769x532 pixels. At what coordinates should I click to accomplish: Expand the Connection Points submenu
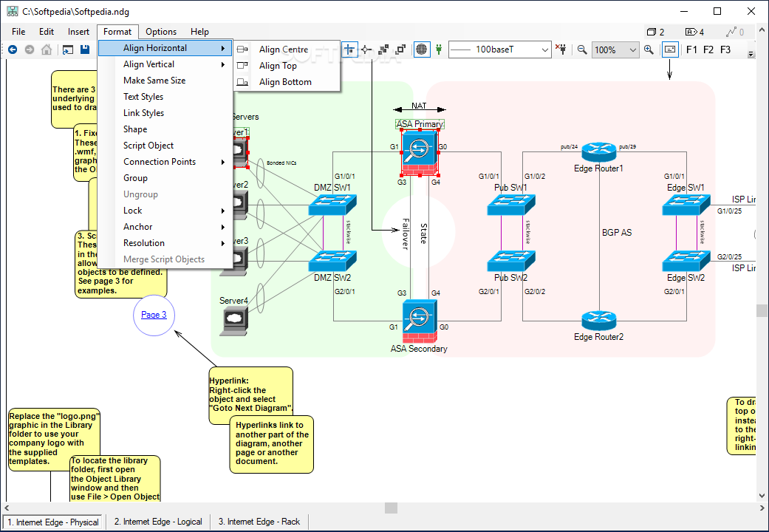click(x=165, y=162)
